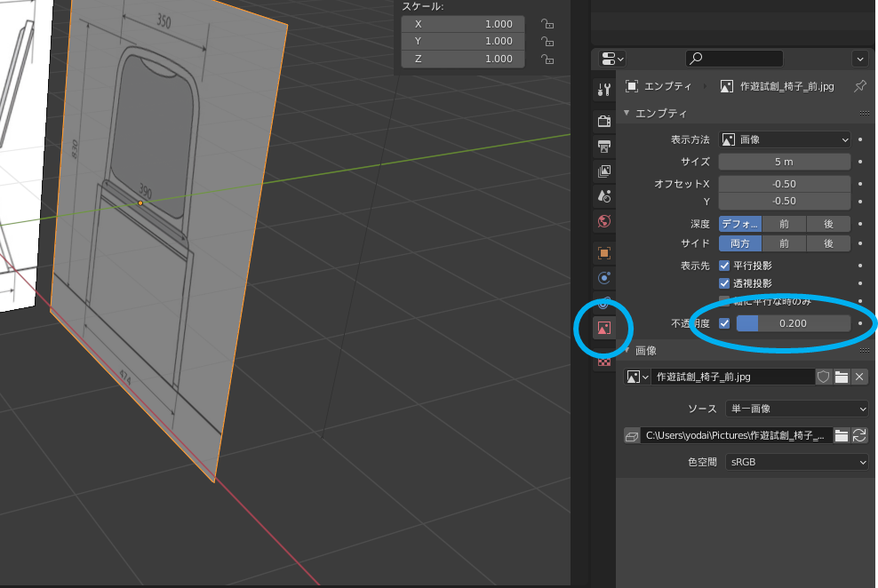Click the Scale Y value field

(463, 42)
